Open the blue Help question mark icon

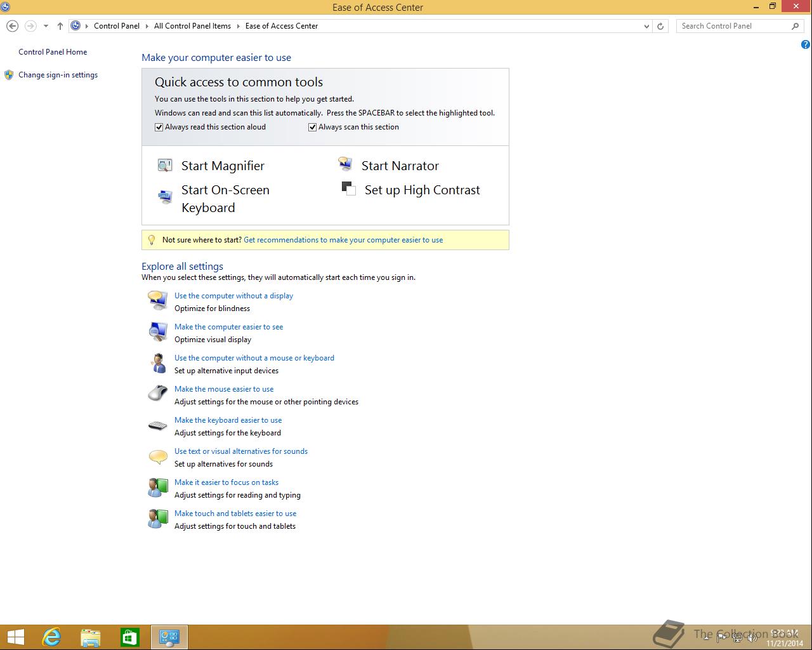806,44
